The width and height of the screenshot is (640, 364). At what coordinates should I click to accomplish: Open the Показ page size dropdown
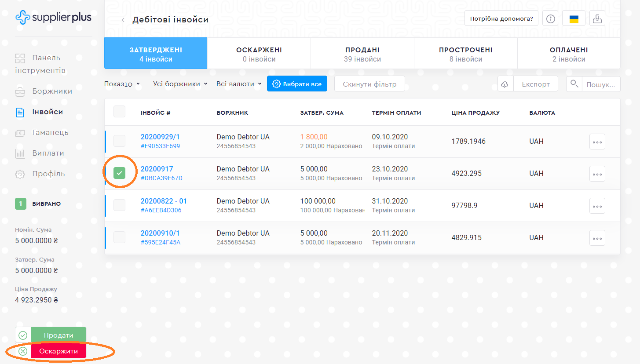(122, 84)
